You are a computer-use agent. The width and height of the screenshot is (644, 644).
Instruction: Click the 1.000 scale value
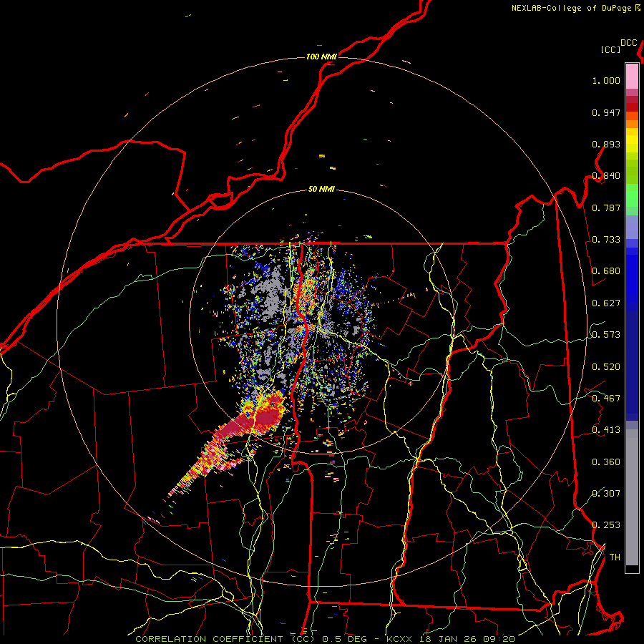pyautogui.click(x=606, y=80)
